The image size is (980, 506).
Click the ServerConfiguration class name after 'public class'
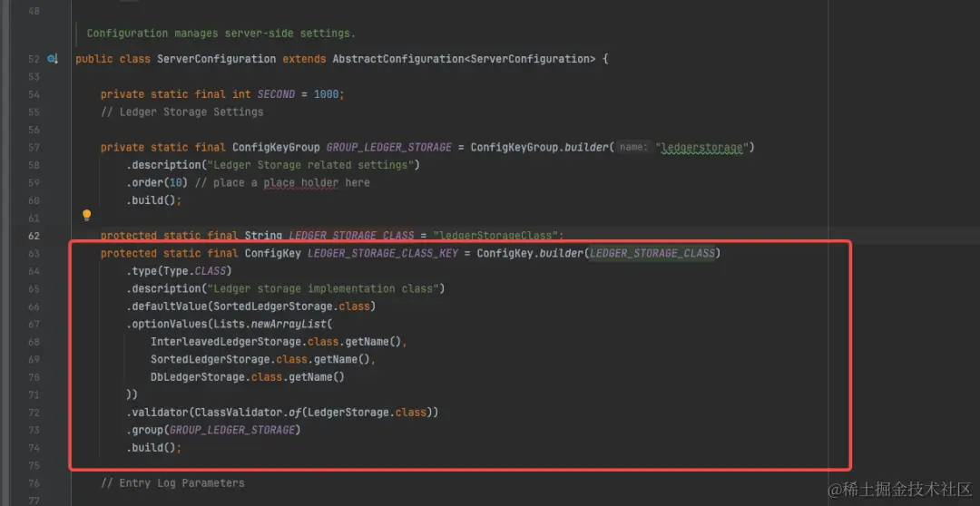216,59
